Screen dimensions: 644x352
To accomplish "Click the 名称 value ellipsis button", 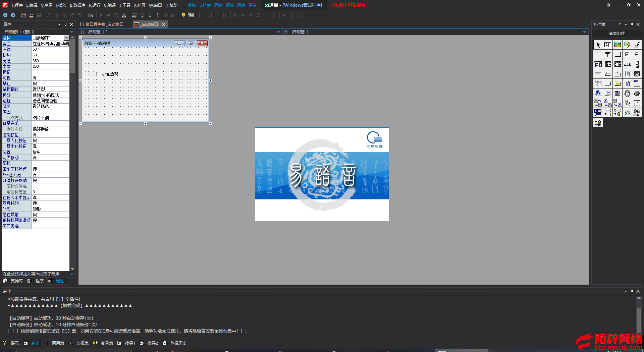I will (67, 38).
